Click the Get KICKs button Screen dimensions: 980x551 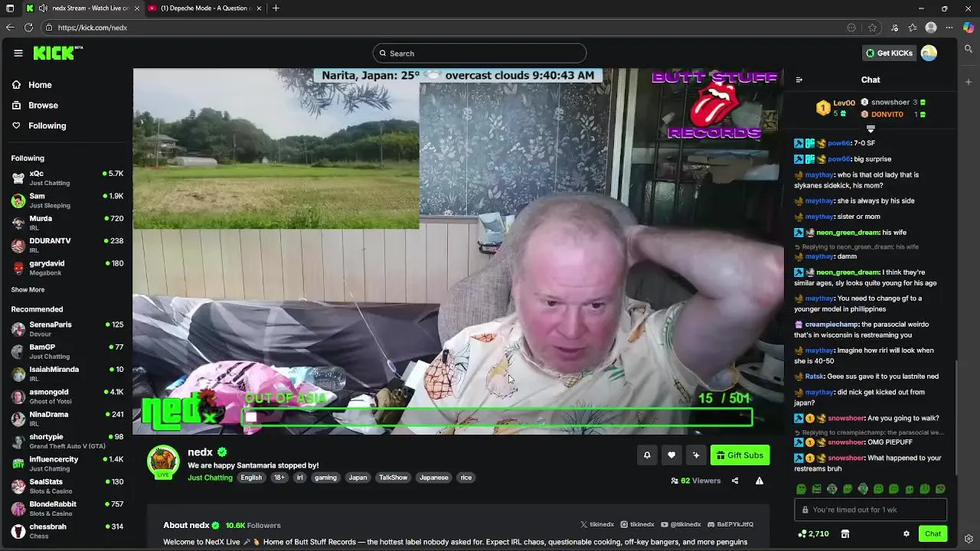[889, 53]
